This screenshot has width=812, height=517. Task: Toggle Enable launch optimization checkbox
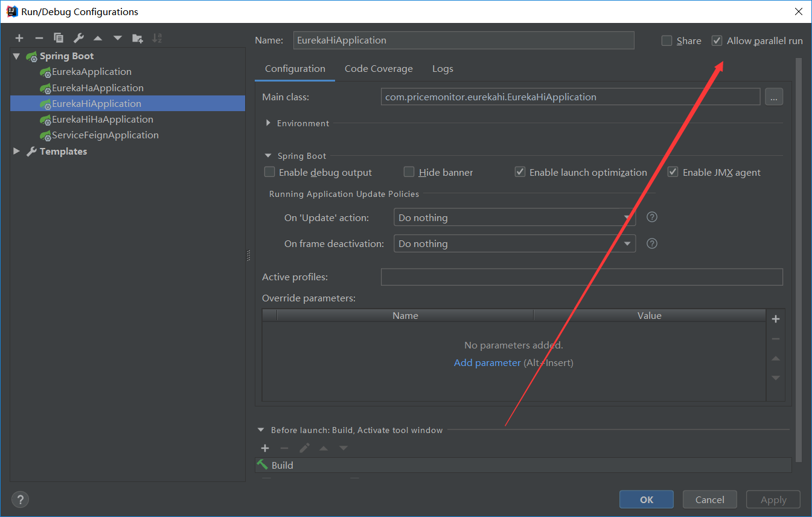[x=520, y=172]
